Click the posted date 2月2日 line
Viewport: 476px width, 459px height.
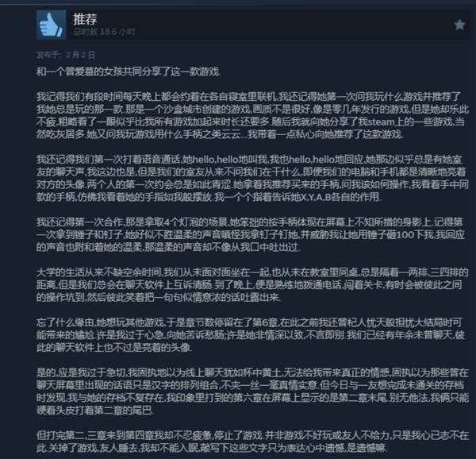pos(66,55)
